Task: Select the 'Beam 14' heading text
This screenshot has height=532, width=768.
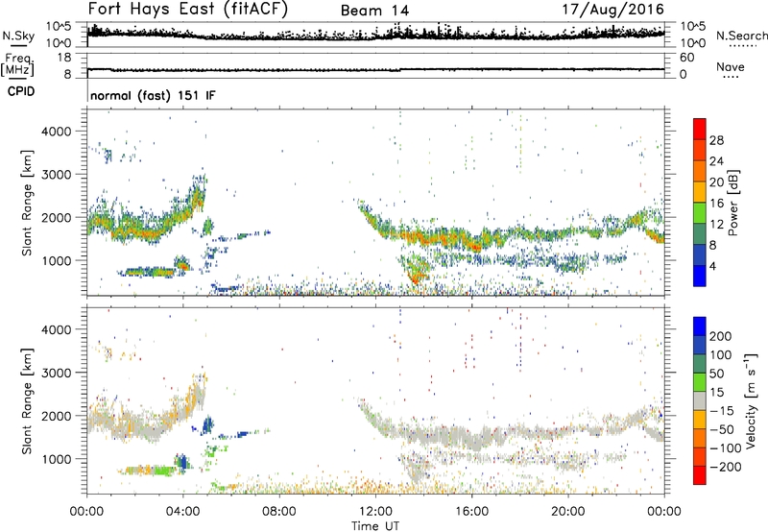Action: coord(374,11)
